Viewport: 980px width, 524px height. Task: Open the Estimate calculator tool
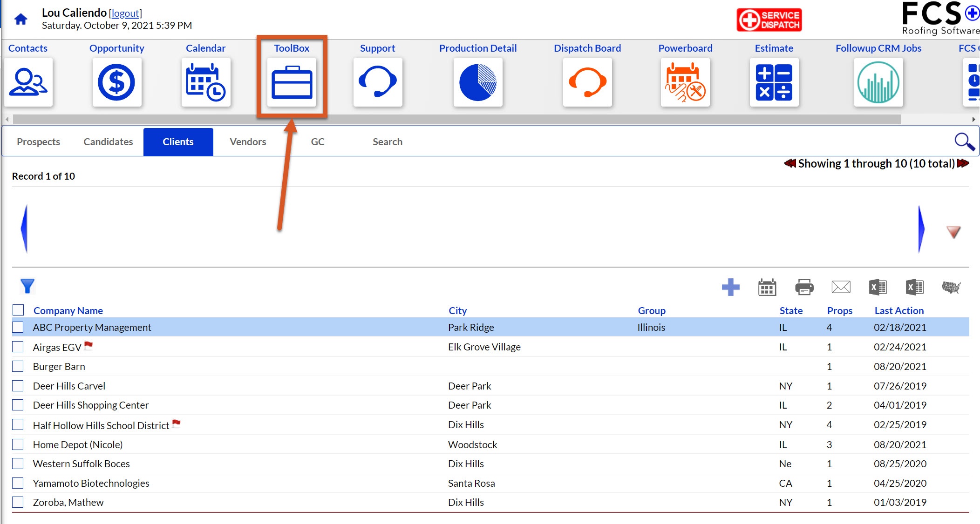coord(774,82)
